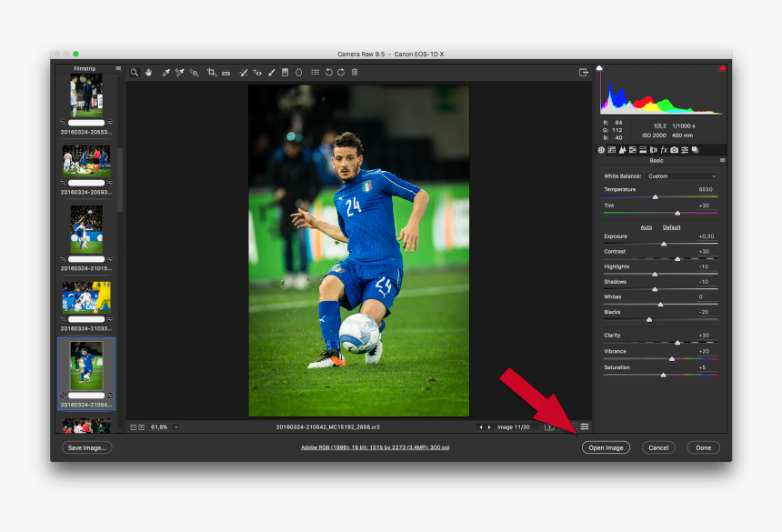Screen dimensions: 782x532
Task: Open the Detail panel tab
Action: pos(622,150)
